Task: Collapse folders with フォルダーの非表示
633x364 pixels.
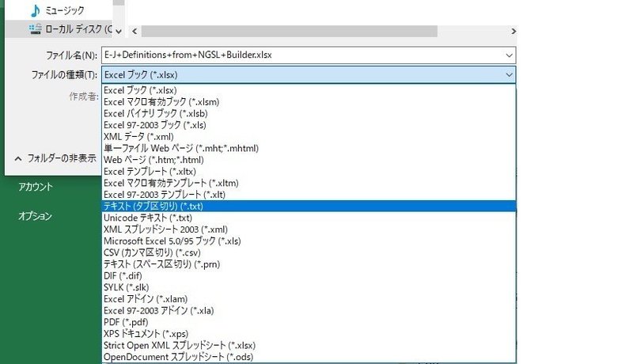Action: click(x=55, y=158)
